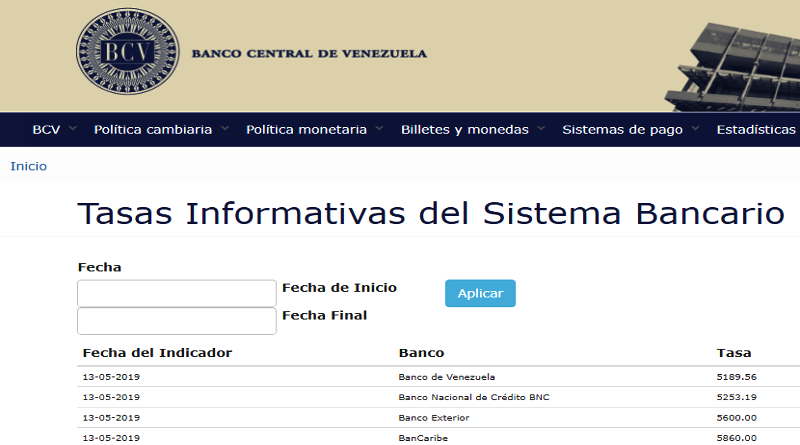Select the date in BanCaribe row
The height and width of the screenshot is (445, 800).
[111, 438]
